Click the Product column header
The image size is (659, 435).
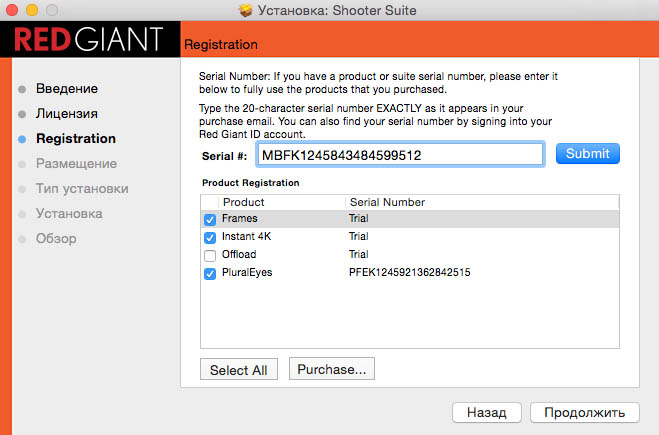(243, 202)
